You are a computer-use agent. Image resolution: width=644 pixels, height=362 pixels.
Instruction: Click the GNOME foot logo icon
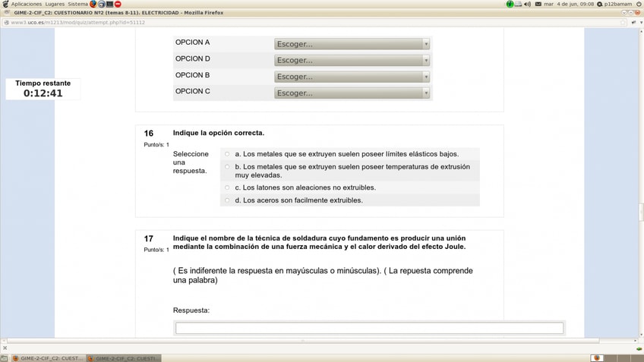coord(5,4)
